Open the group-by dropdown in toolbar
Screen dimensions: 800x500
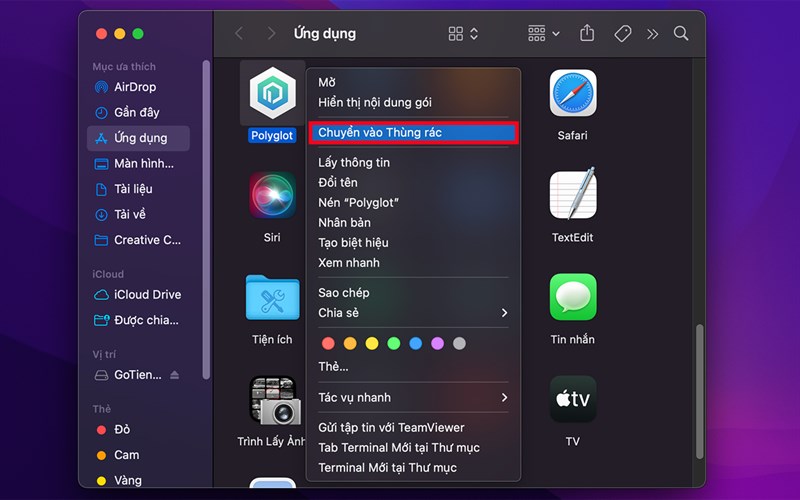[543, 34]
